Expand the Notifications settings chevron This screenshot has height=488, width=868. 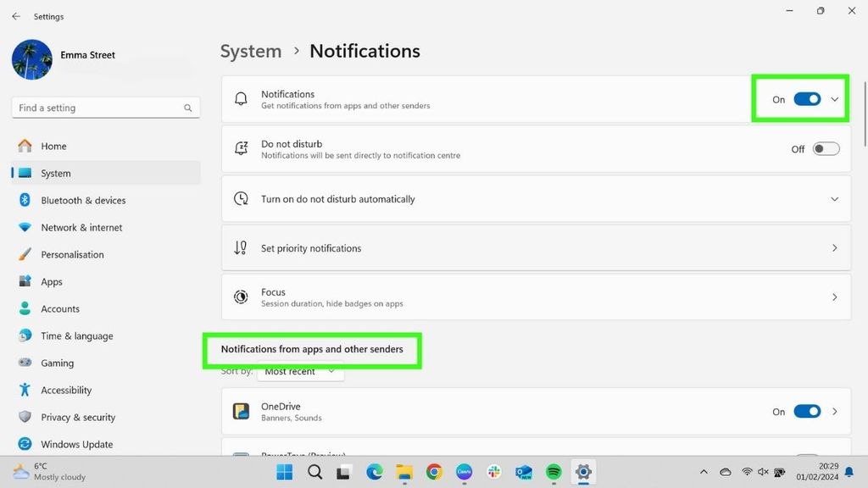pos(837,99)
